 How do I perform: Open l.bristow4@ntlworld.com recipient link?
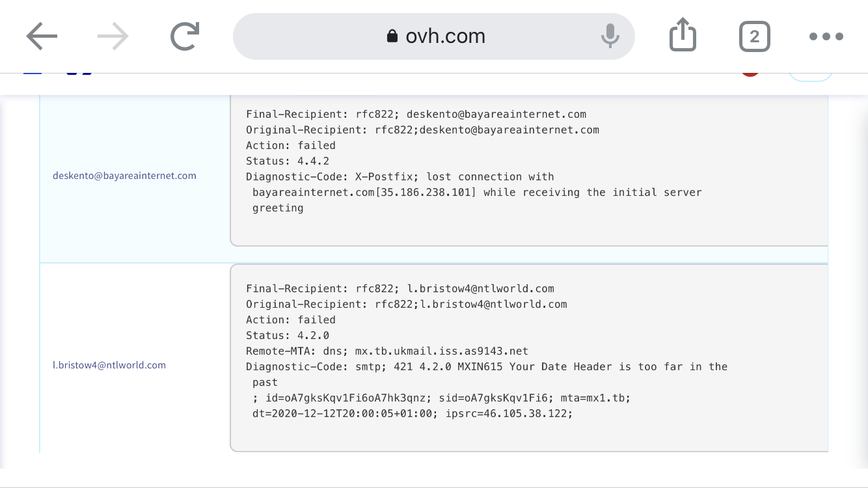(x=109, y=365)
